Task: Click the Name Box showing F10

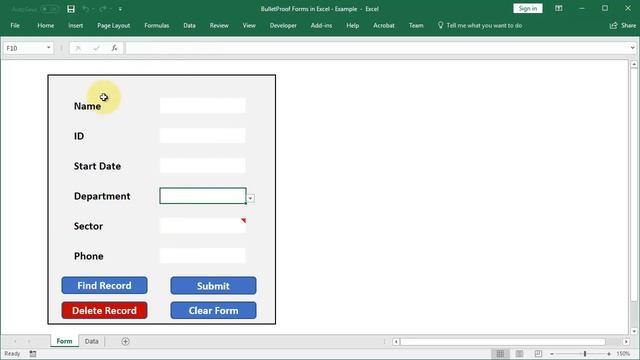Action: tap(24, 48)
